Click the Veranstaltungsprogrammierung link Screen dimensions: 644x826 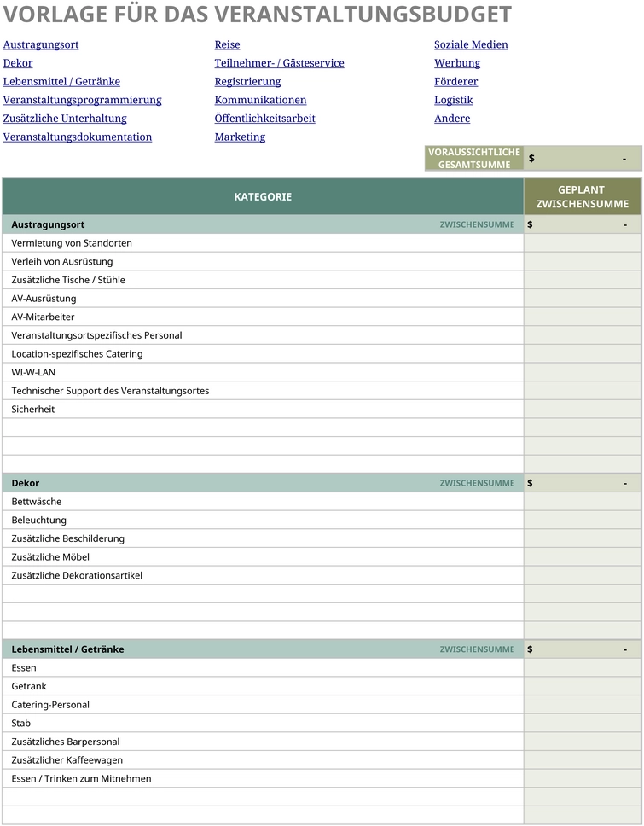[x=82, y=100]
